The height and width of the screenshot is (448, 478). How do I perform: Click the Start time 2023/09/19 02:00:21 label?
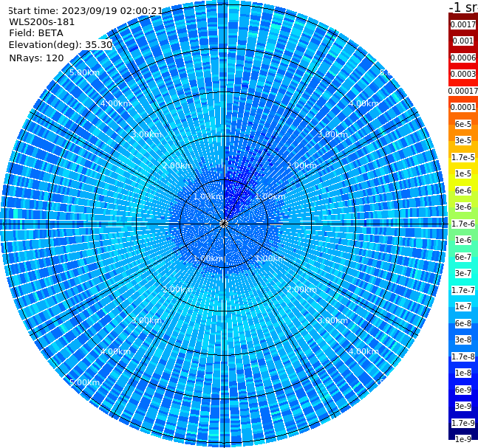point(86,11)
